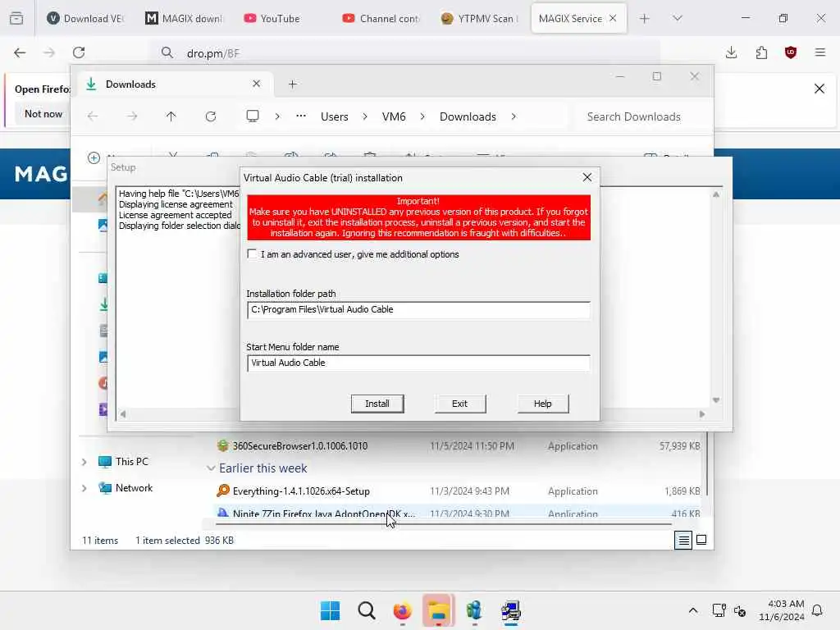
Task: Open new Firefox tab with plus
Action: (645, 18)
